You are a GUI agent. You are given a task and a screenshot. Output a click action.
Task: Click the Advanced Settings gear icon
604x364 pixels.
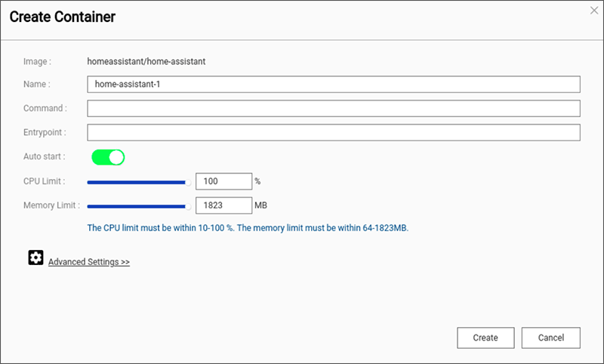(x=35, y=258)
